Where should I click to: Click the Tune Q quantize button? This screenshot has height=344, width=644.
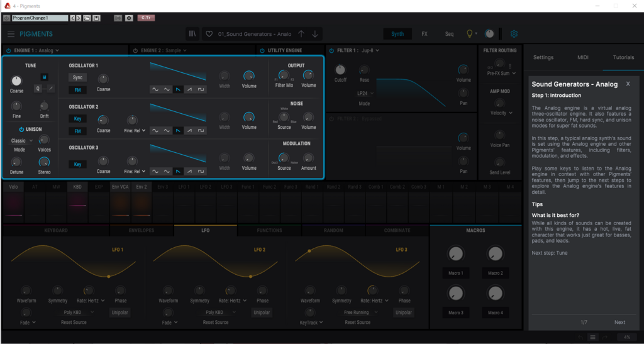point(38,88)
